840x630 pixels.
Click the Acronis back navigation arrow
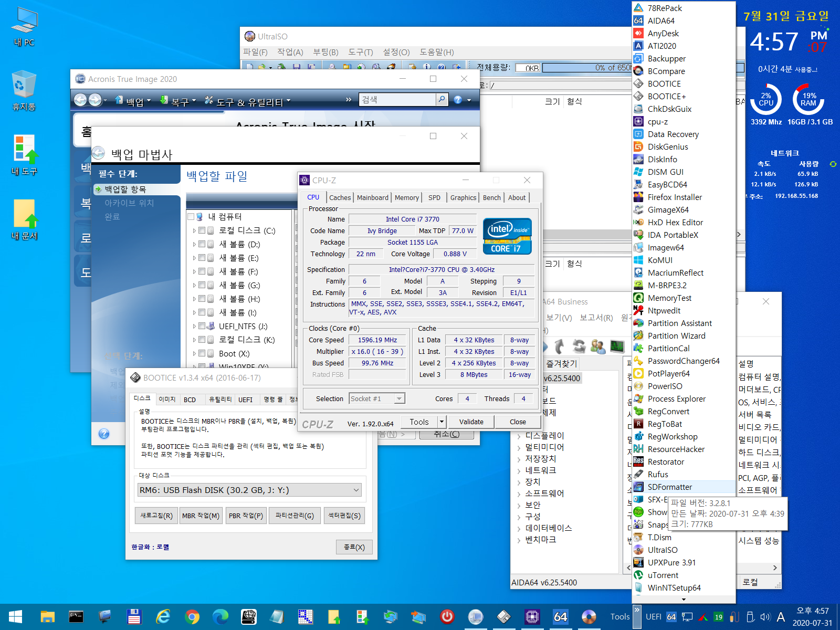pyautogui.click(x=80, y=100)
